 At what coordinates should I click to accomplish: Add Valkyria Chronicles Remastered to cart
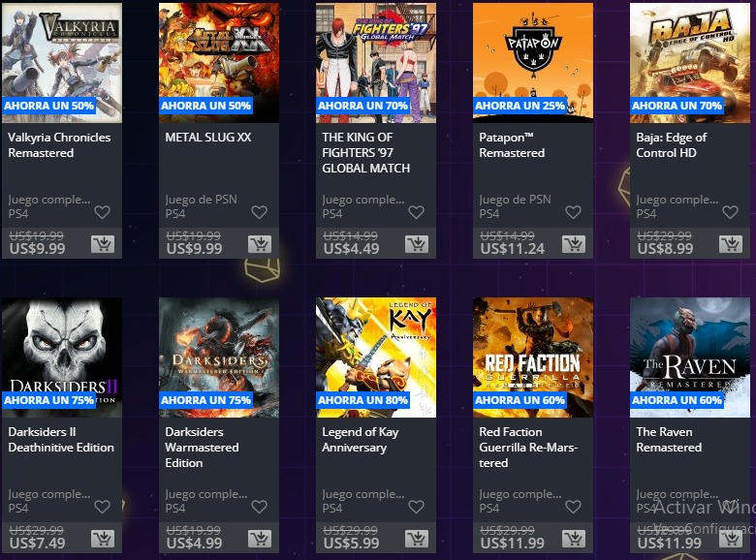pos(103,244)
